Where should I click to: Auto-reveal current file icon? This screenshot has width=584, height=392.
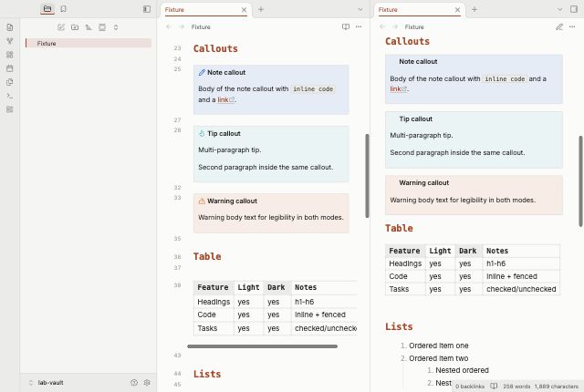[x=102, y=27]
